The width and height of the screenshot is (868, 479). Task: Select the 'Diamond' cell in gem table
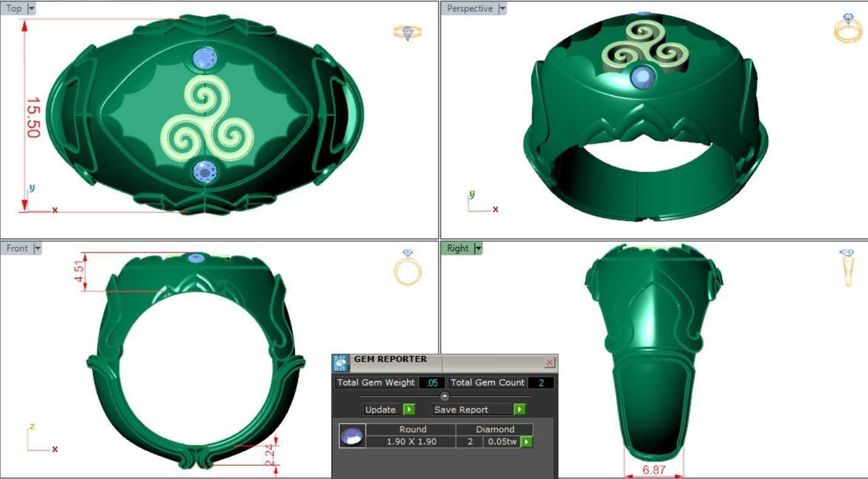495,429
